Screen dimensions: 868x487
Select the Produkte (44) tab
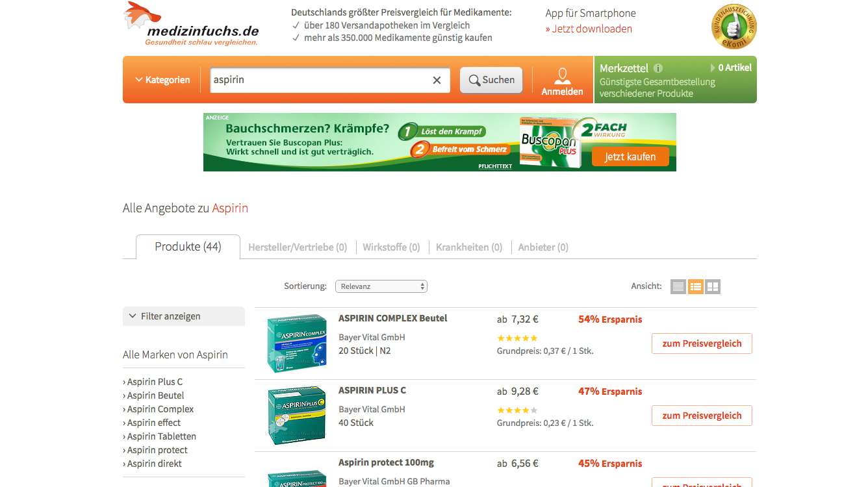188,247
